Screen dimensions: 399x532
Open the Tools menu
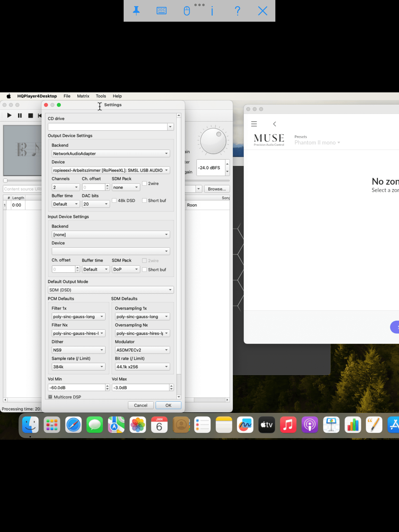tap(101, 96)
